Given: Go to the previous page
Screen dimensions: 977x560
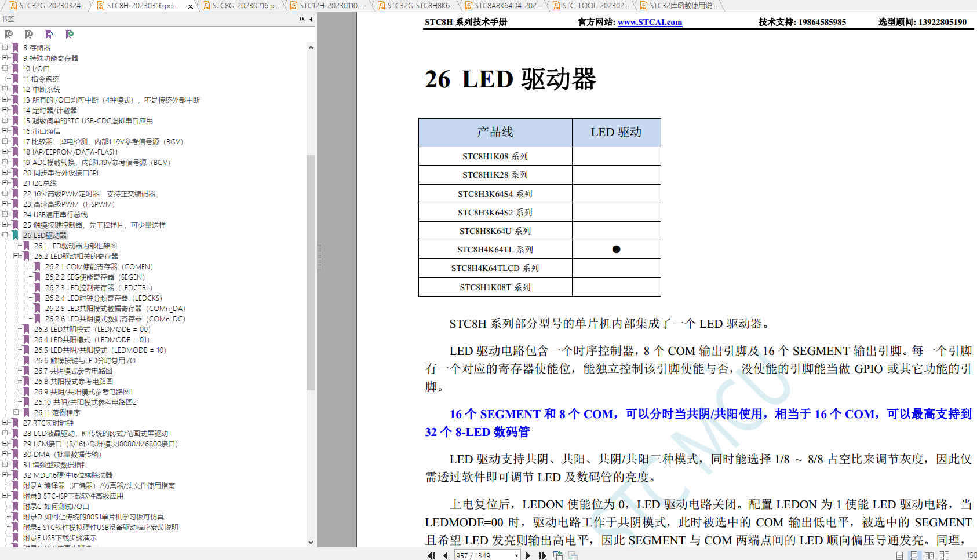Looking at the screenshot, I should pos(445,555).
